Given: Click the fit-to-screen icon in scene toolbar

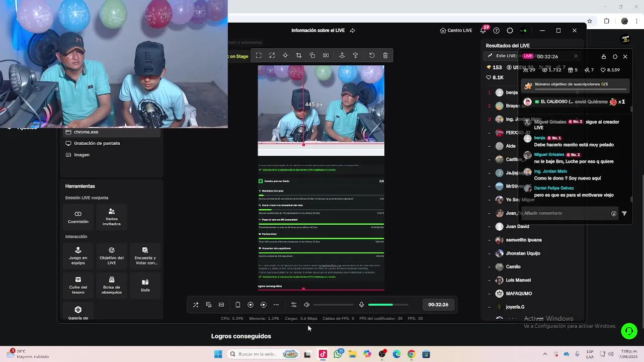Looking at the screenshot, I should click(x=259, y=55).
